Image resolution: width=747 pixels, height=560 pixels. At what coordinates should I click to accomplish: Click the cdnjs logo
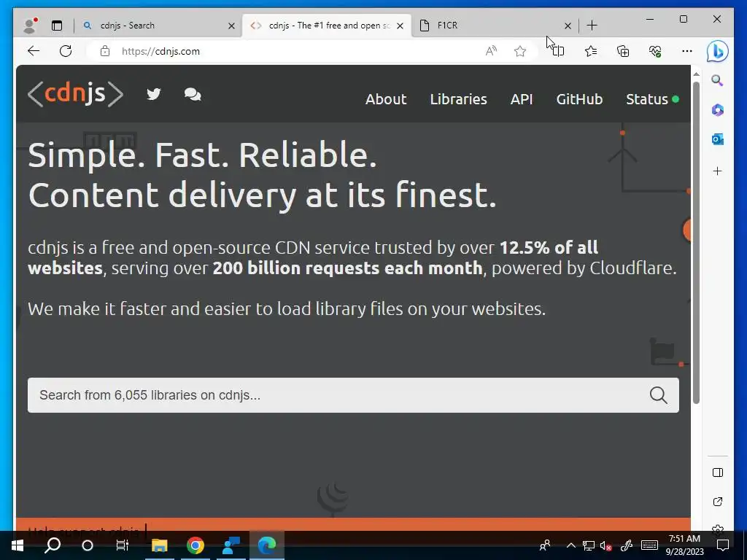click(x=75, y=93)
